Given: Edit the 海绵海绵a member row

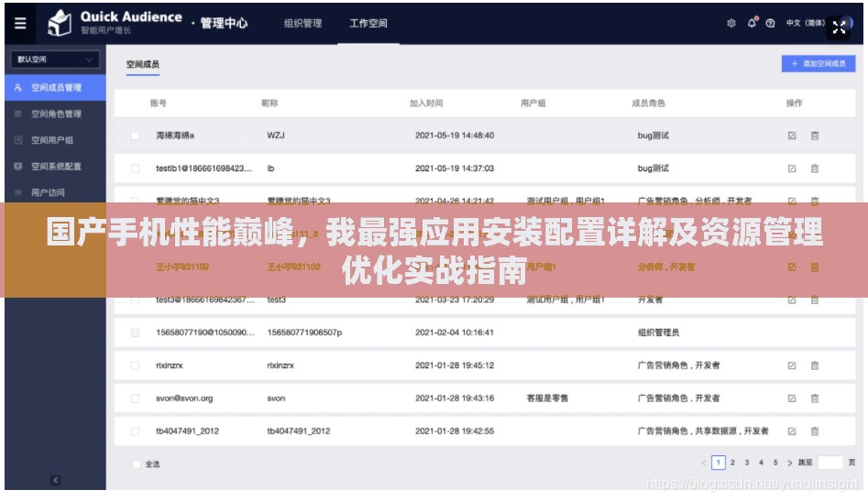Looking at the screenshot, I should [x=792, y=136].
